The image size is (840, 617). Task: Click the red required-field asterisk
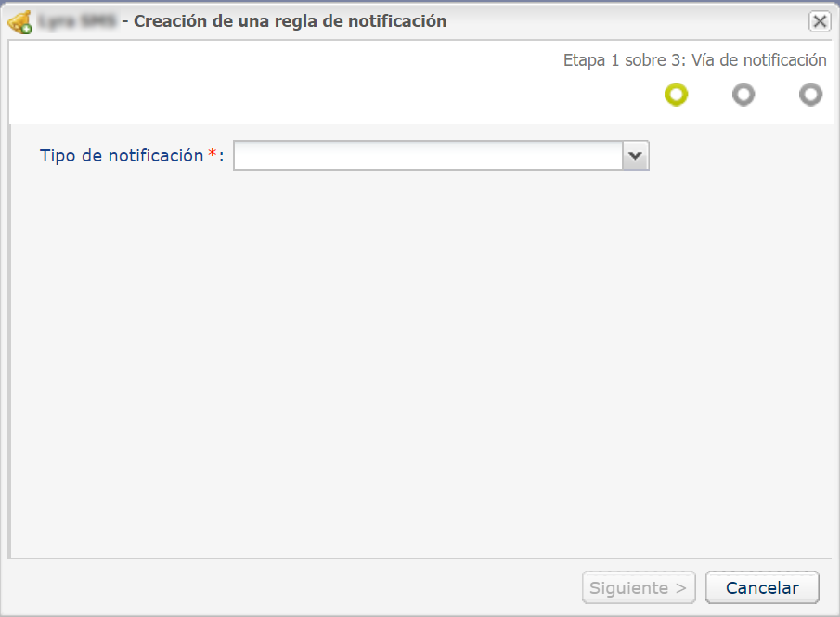[x=212, y=154]
